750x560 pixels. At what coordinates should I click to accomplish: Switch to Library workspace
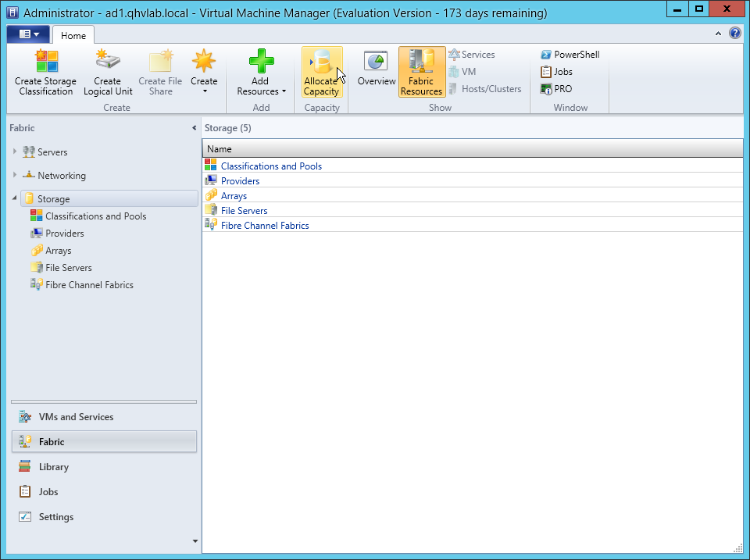point(54,467)
